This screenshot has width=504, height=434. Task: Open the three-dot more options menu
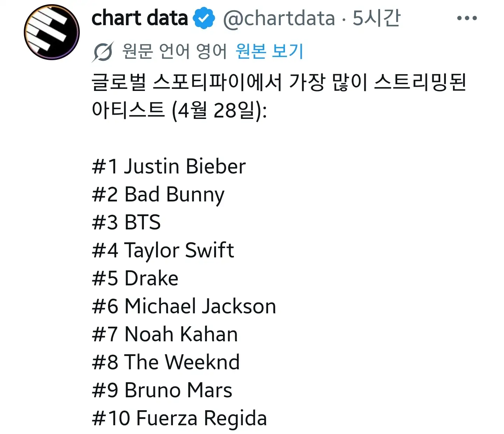tap(467, 18)
